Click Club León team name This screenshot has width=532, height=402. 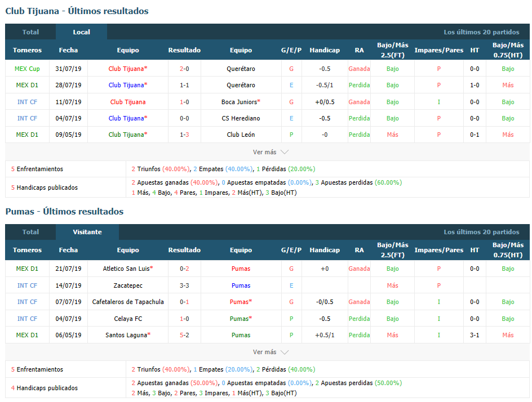click(x=241, y=135)
